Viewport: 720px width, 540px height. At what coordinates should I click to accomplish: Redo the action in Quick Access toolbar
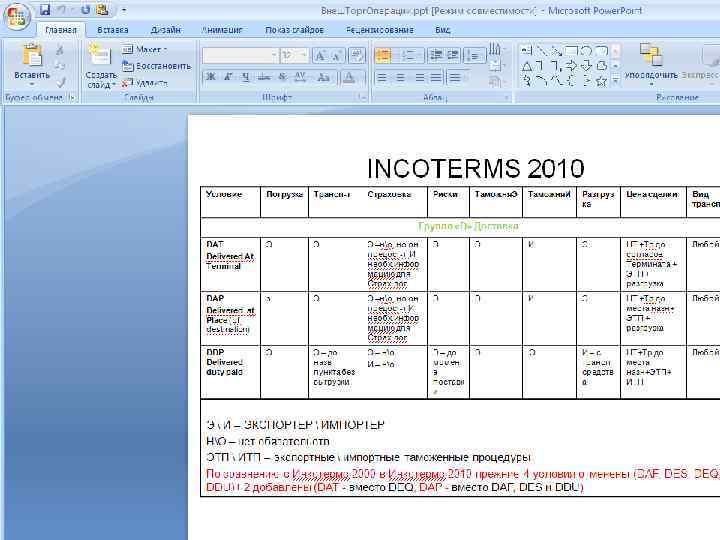pos(85,10)
